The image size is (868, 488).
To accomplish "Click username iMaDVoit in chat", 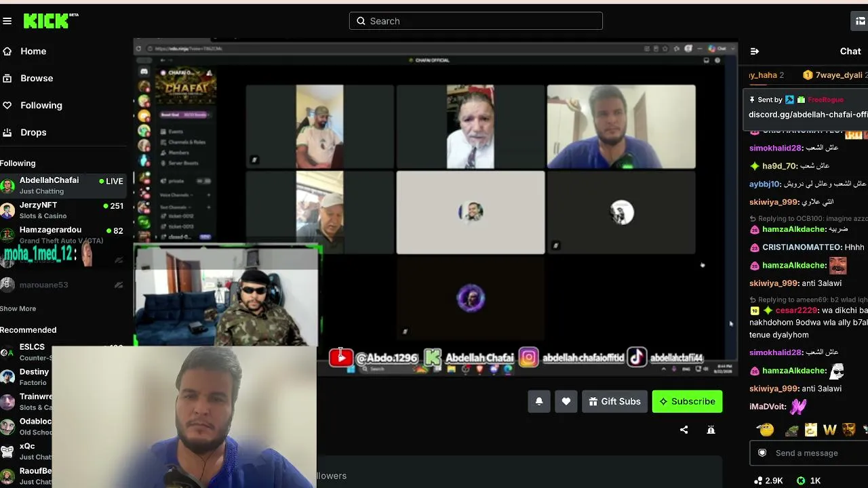I will click(x=768, y=407).
